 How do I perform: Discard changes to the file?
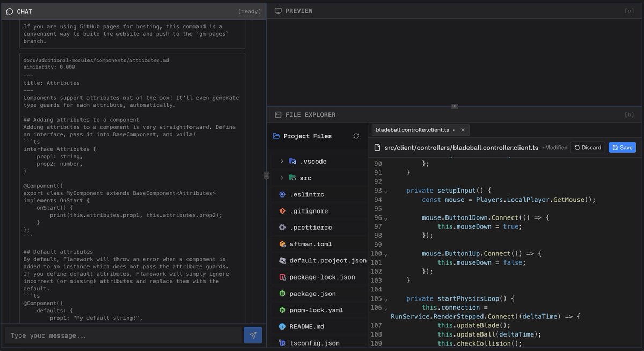588,148
